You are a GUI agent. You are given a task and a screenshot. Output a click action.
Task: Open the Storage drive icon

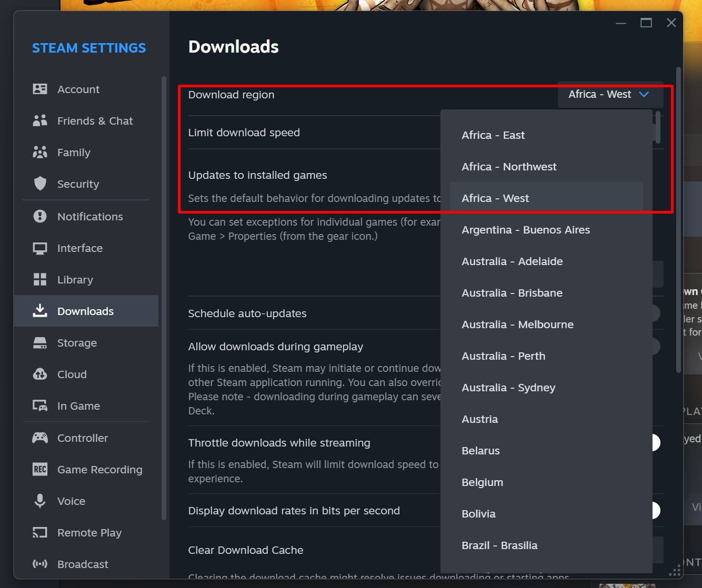coord(40,343)
